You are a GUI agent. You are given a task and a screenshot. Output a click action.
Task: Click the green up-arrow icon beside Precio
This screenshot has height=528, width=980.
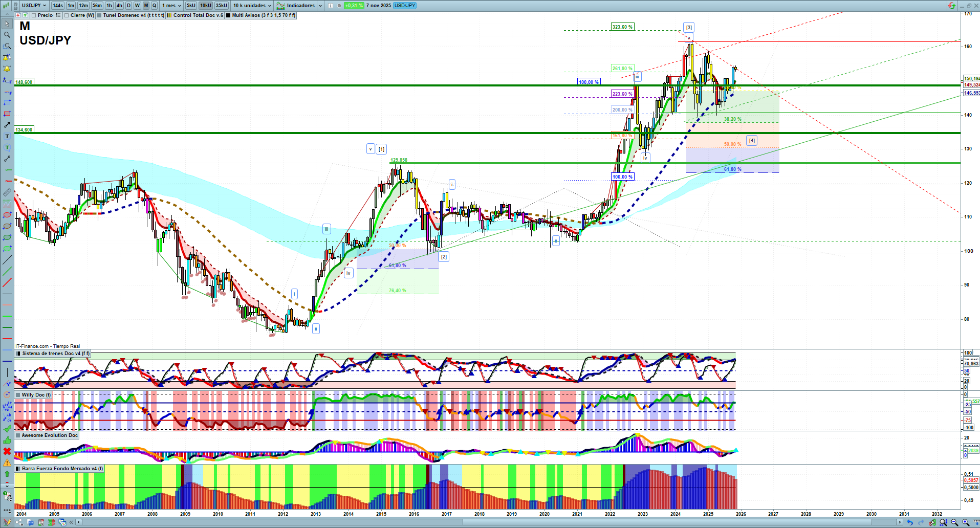pyautogui.click(x=25, y=15)
